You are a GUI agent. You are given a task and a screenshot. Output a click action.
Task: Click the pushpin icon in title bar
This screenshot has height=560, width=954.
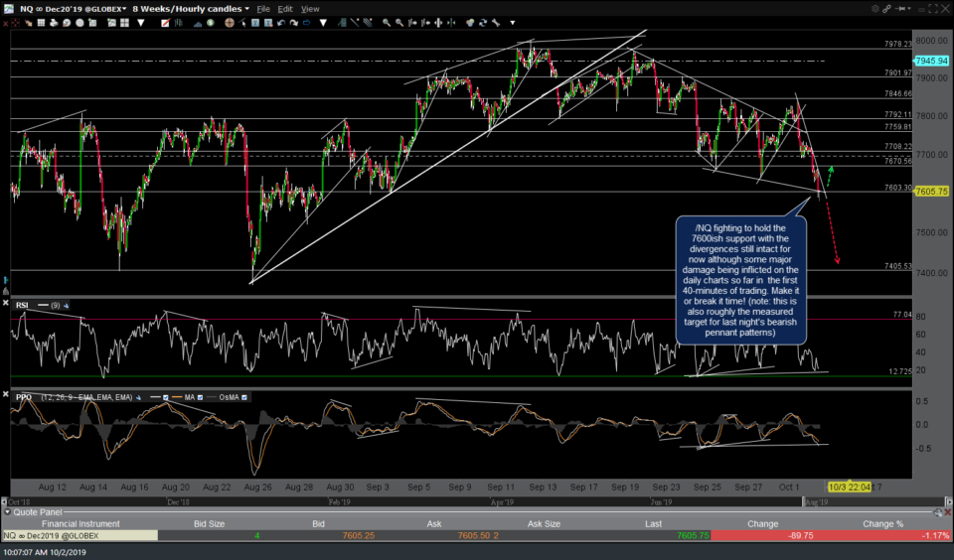901,9
